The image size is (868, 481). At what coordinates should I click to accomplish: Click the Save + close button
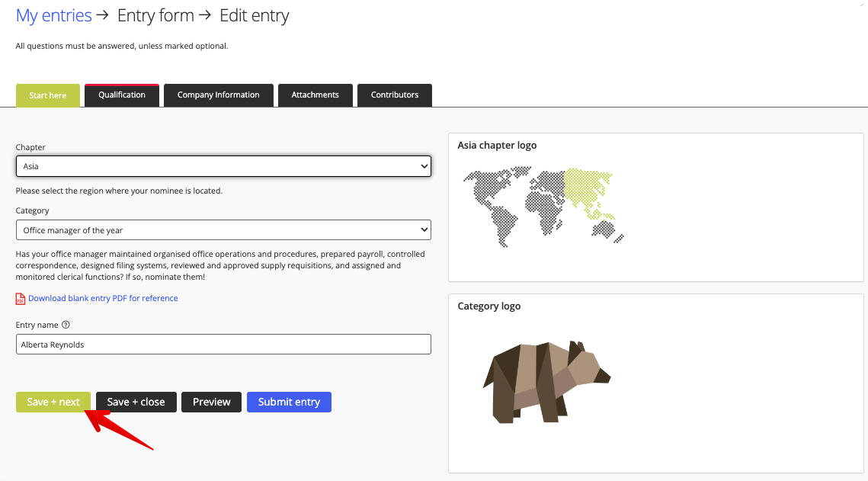136,402
